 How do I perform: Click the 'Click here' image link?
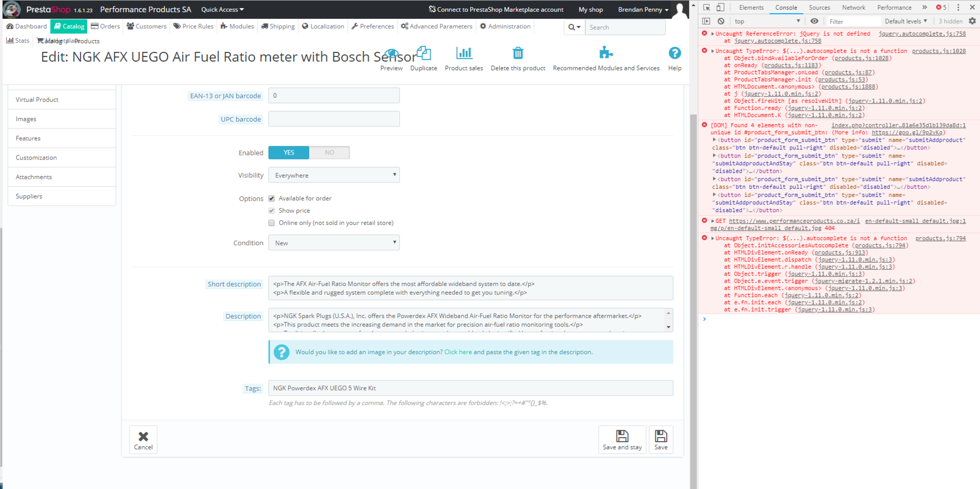[x=458, y=352]
